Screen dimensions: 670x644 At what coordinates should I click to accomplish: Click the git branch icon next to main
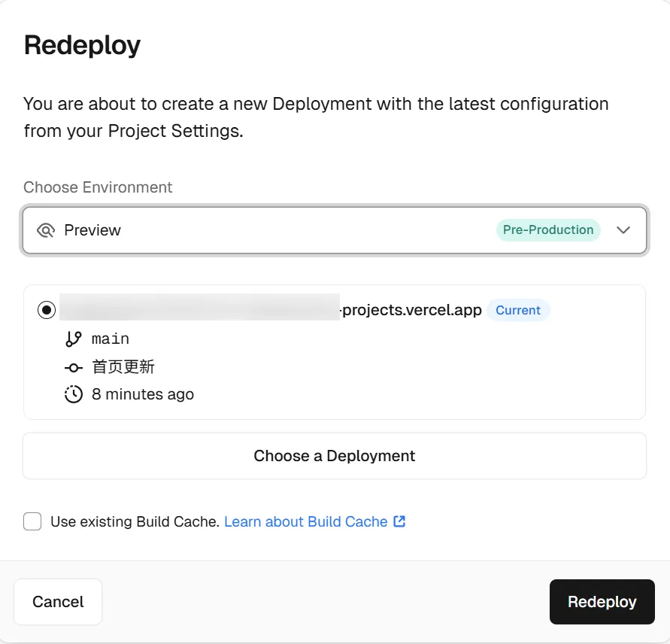73,339
